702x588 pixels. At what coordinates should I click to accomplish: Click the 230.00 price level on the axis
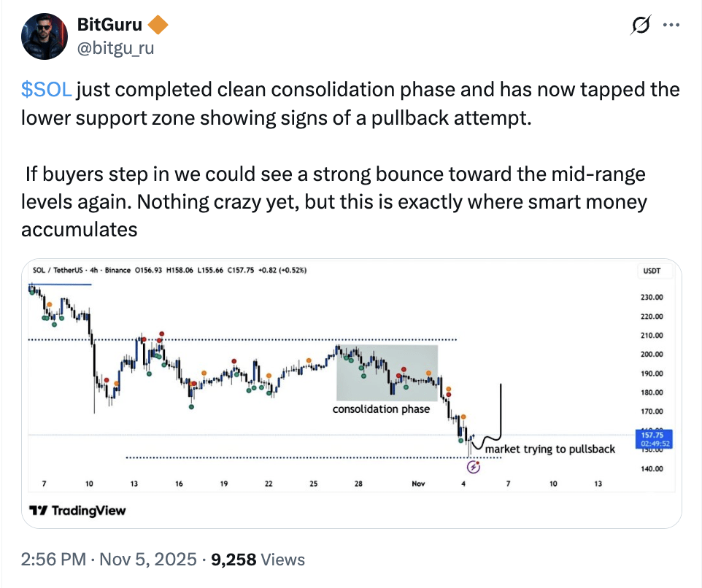pyautogui.click(x=652, y=298)
